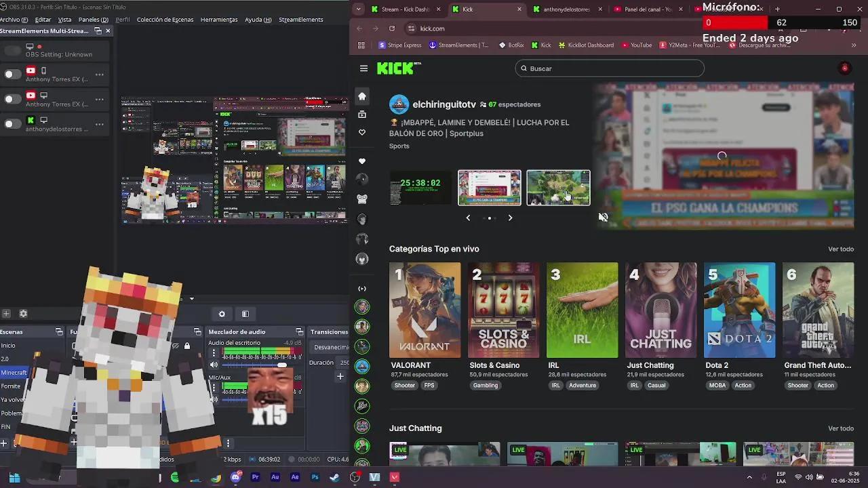
Task: Open options for anthonydelostorres output
Action: tap(100, 123)
